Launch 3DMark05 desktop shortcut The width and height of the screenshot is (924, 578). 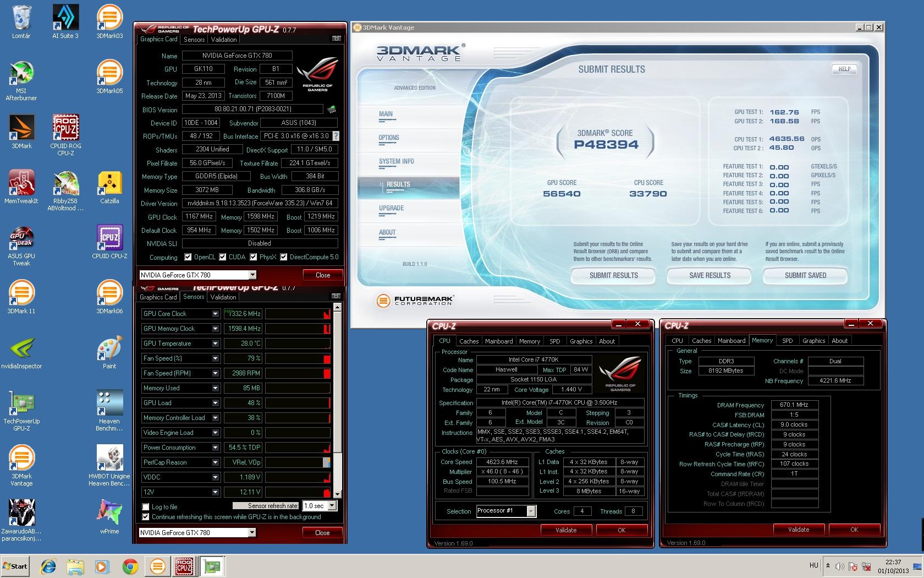(109, 77)
